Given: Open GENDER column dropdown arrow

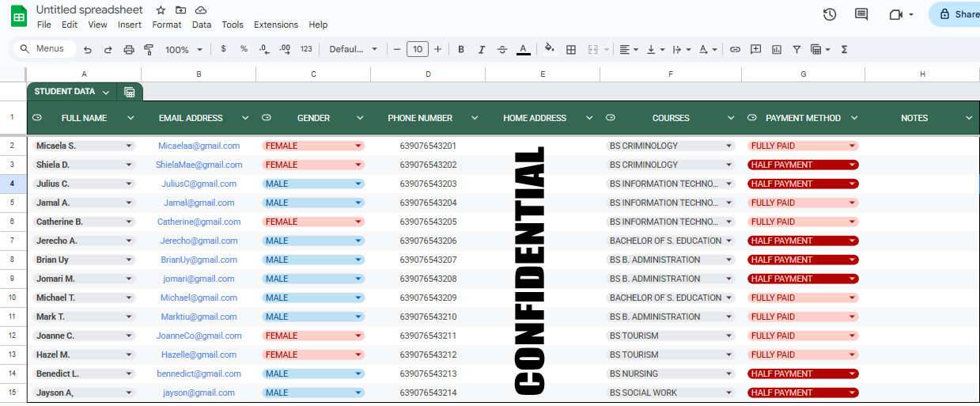Looking at the screenshot, I should pos(360,118).
